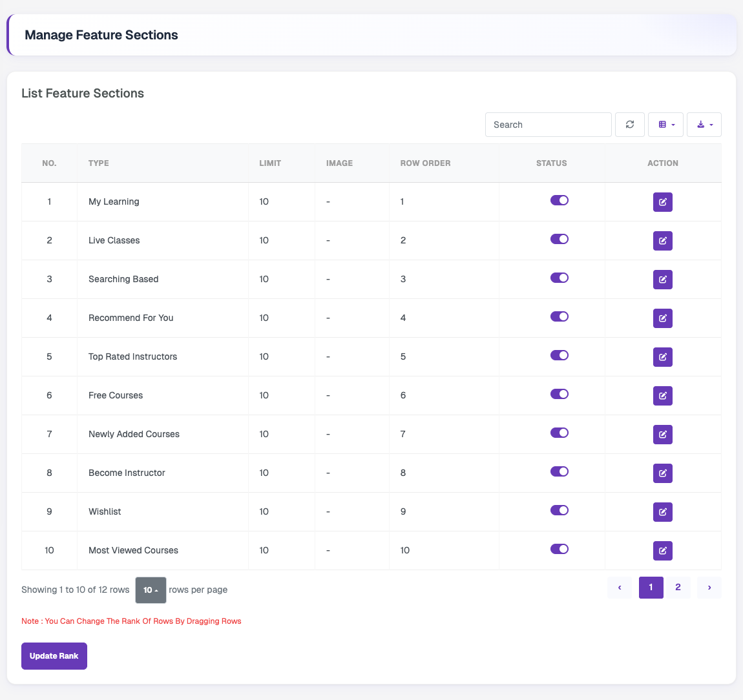The image size is (743, 700).
Task: Edit the Newly Added Courses section
Action: [x=662, y=435]
